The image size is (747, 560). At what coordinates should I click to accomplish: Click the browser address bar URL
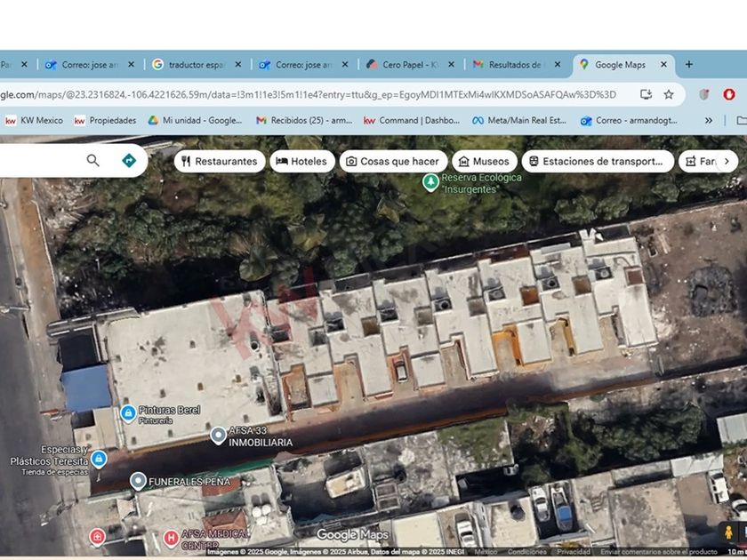311,94
